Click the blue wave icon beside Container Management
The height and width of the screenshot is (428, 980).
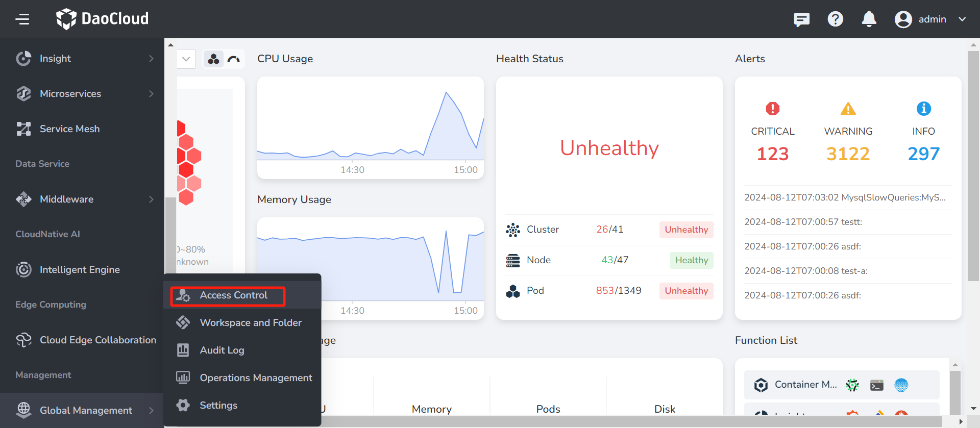(901, 385)
